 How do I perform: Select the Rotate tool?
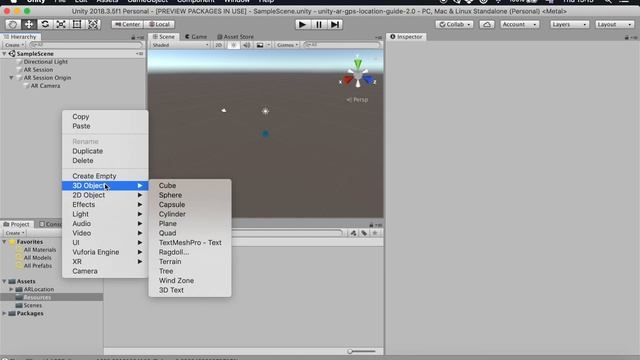45,24
